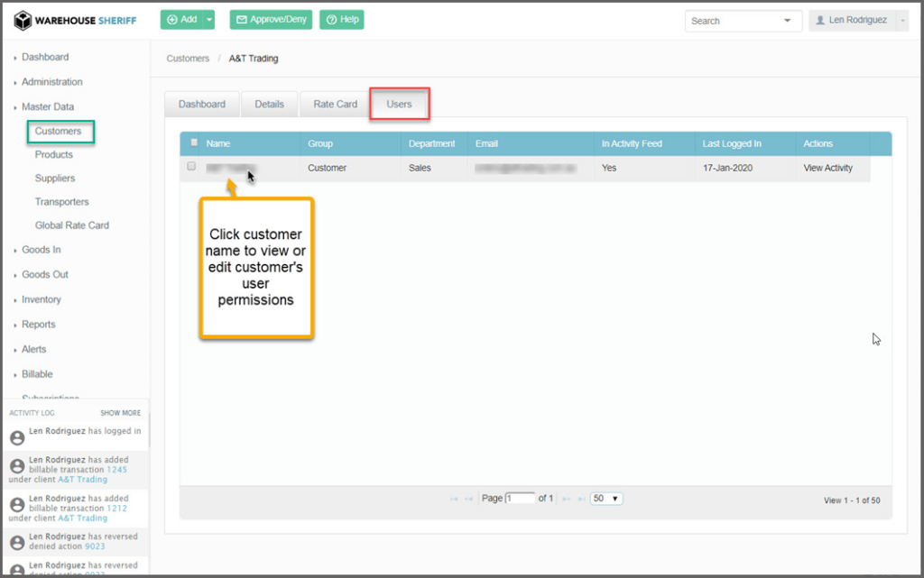Click the page number input field

coord(520,499)
